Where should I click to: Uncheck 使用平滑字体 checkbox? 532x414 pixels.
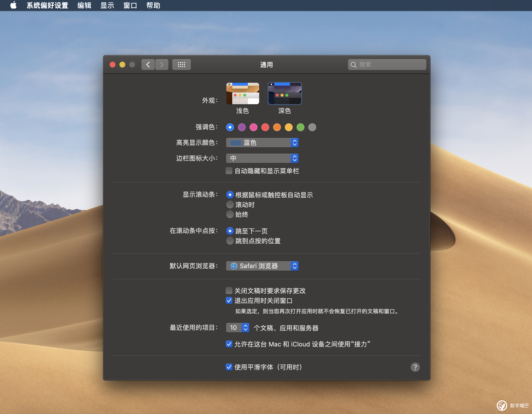pyautogui.click(x=229, y=367)
